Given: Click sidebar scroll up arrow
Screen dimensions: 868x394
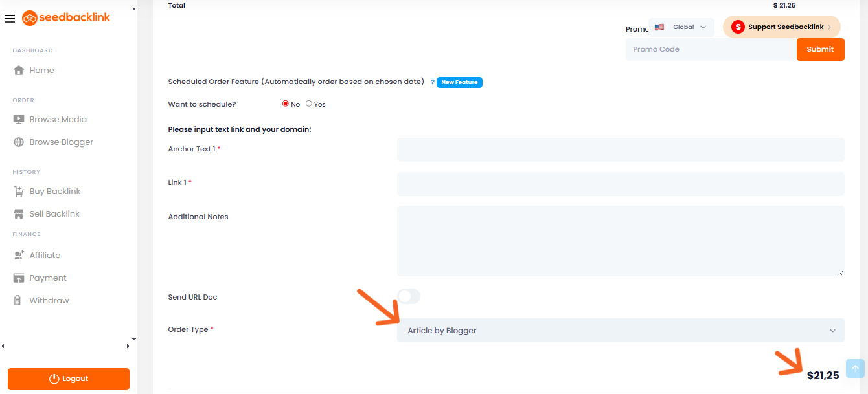Looking at the screenshot, I should (133, 10).
